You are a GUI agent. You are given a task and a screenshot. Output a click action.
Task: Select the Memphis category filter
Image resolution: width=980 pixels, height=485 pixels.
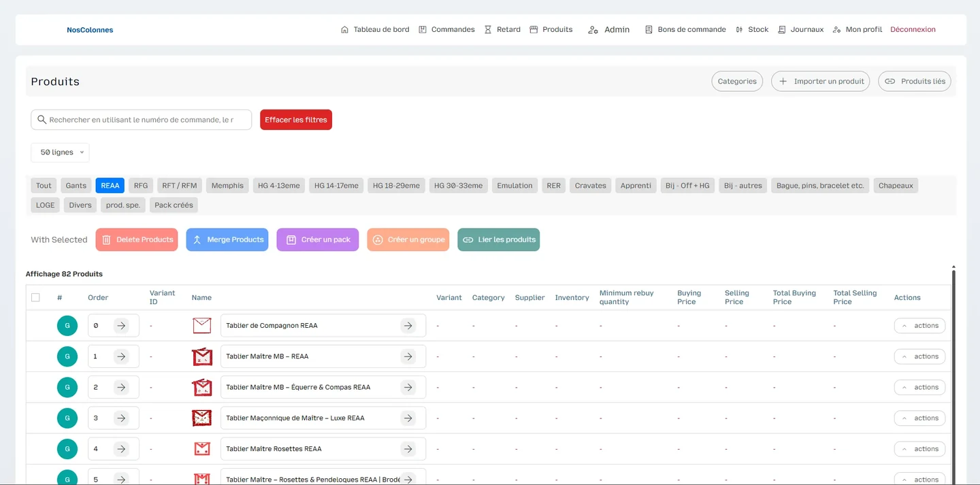coord(227,186)
